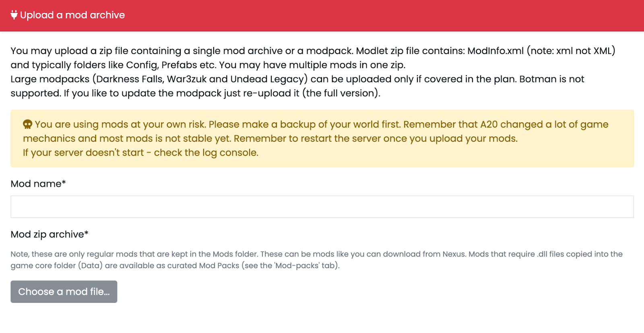
Task: Click the 'Mod name*' label
Action: (x=38, y=184)
